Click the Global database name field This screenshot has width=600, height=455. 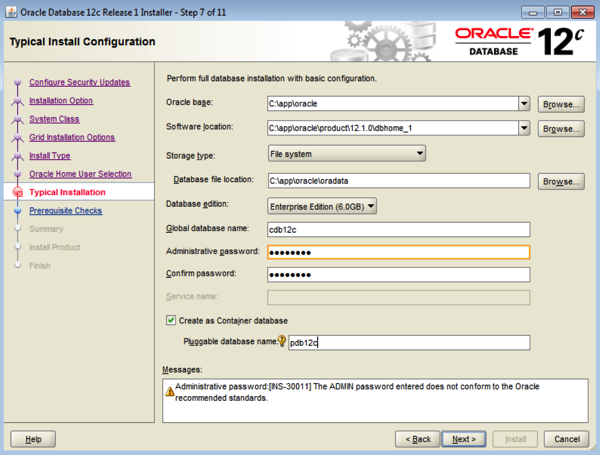397,229
